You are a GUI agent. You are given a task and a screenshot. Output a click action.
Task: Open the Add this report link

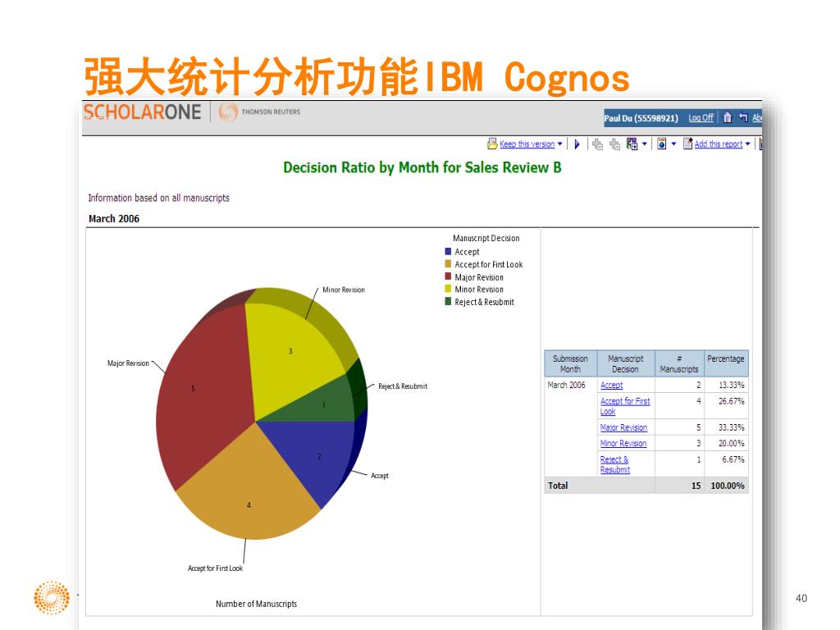719,144
